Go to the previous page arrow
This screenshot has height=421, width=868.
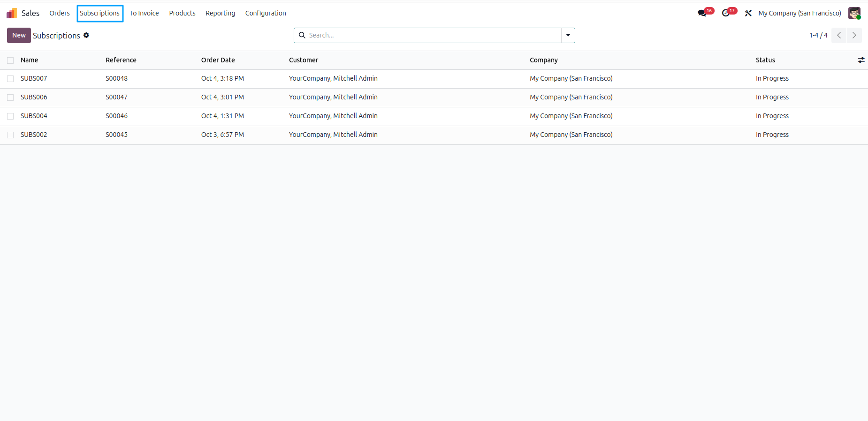pos(839,35)
